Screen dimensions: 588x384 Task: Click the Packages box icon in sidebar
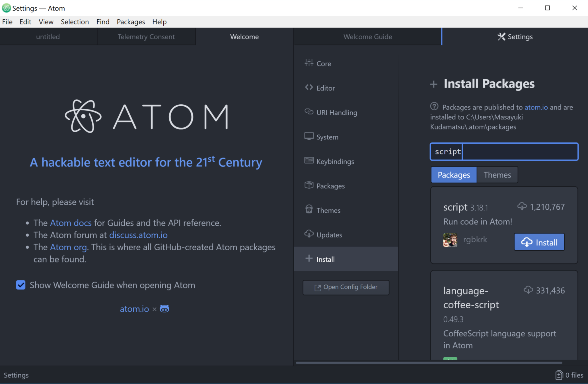pos(309,185)
